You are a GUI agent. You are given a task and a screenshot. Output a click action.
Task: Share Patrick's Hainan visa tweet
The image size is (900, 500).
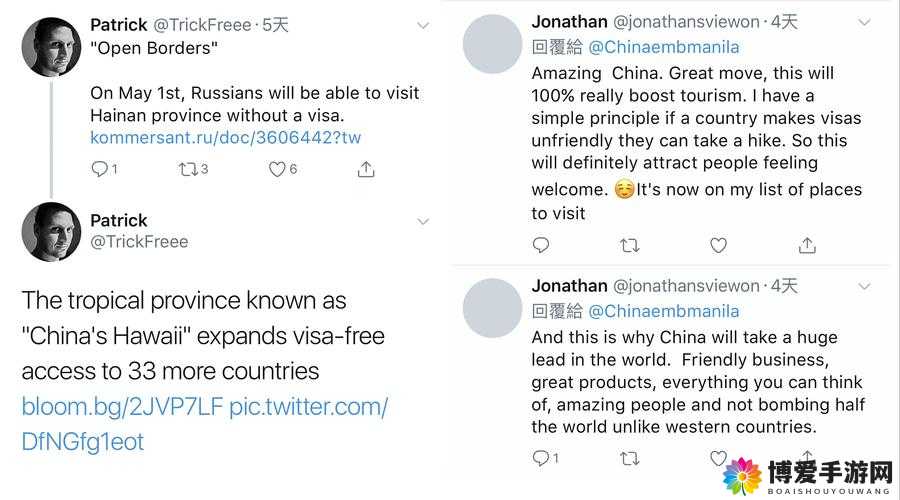[366, 169]
